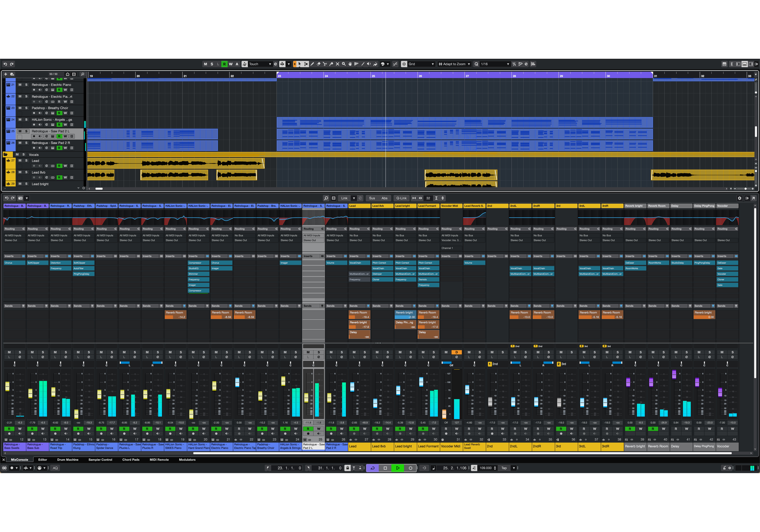Open the Tap tempo dropdown arrow
This screenshot has width=760, height=532.
tap(514, 468)
